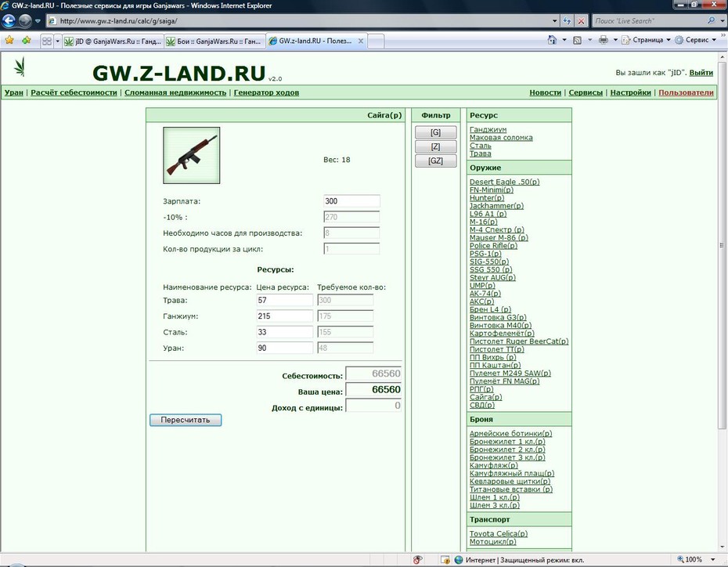
Task: Click the Home icon in toolbar
Action: click(552, 40)
